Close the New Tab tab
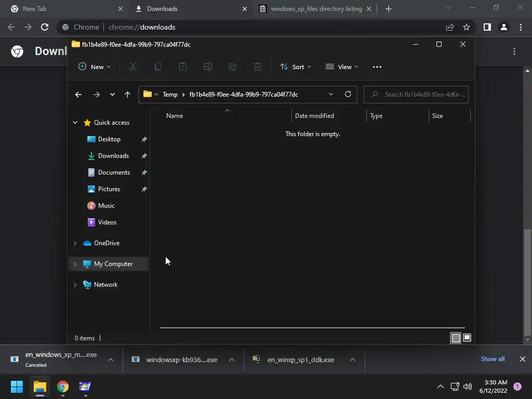 (121, 9)
